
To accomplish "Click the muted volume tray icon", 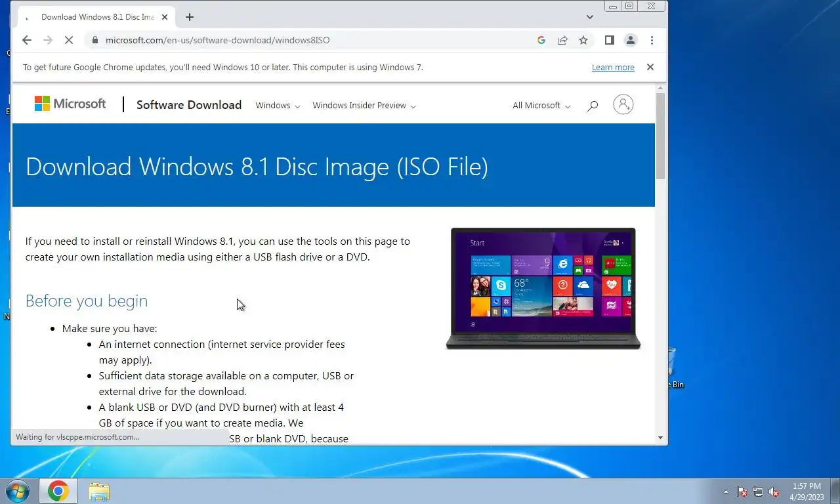I will coord(774,492).
